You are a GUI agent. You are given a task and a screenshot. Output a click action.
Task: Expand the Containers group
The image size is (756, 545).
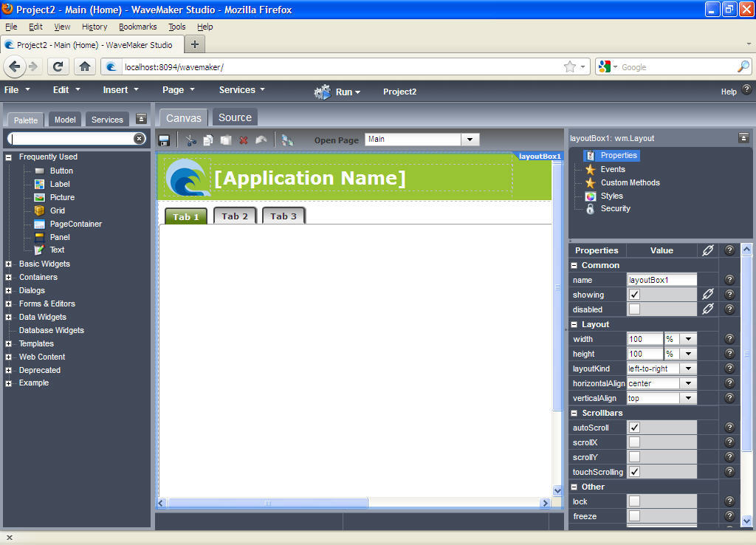[8, 278]
